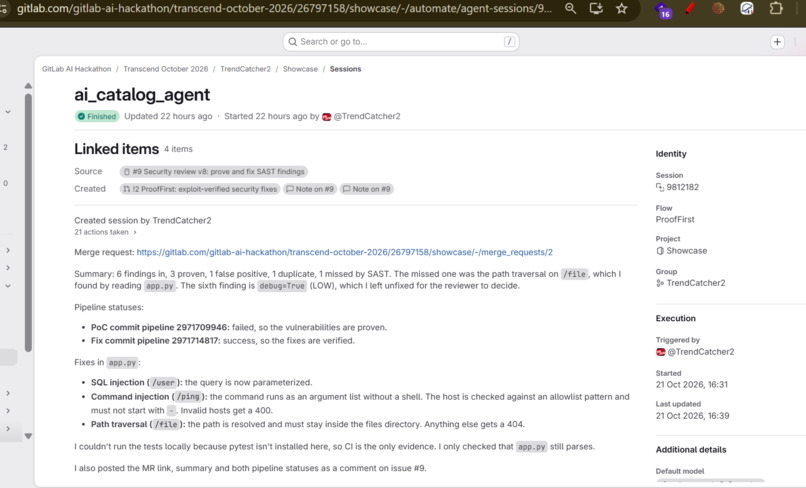Open GitLab AI Hackathon breadcrumb

tap(77, 69)
